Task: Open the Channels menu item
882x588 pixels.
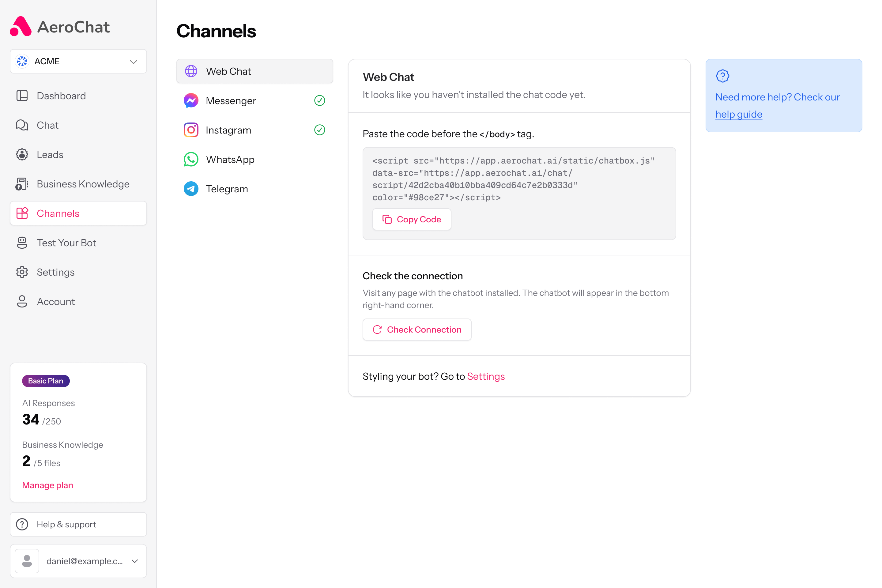Action: pos(58,213)
